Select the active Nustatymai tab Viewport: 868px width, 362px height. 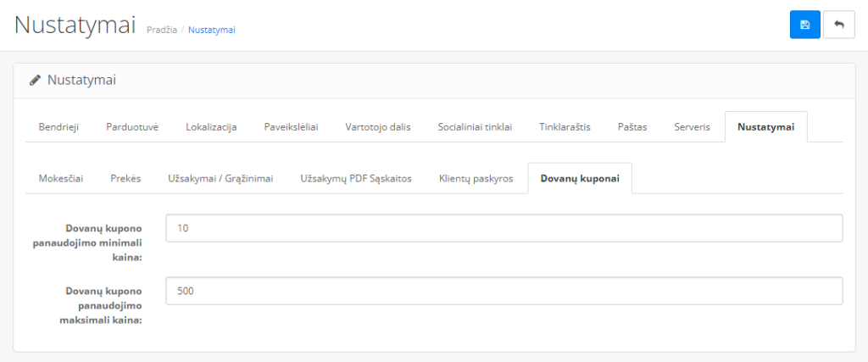click(766, 127)
